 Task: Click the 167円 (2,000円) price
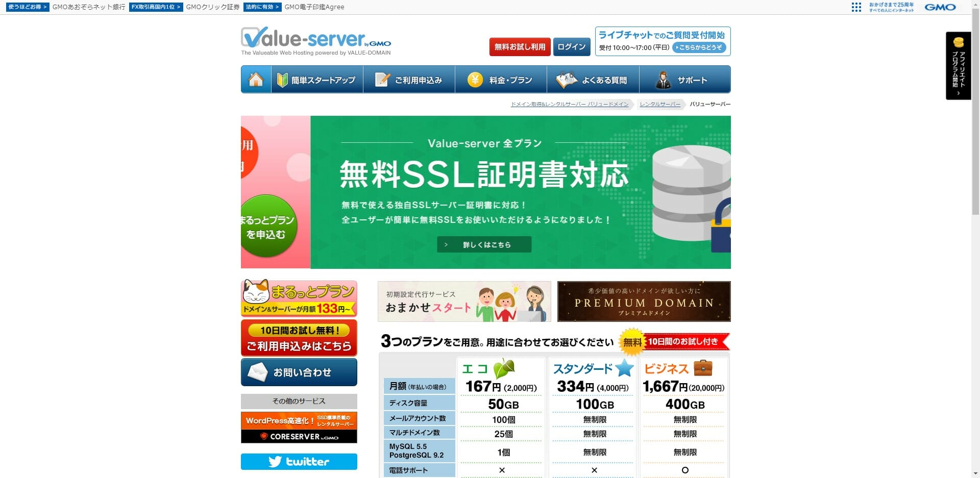(x=501, y=387)
